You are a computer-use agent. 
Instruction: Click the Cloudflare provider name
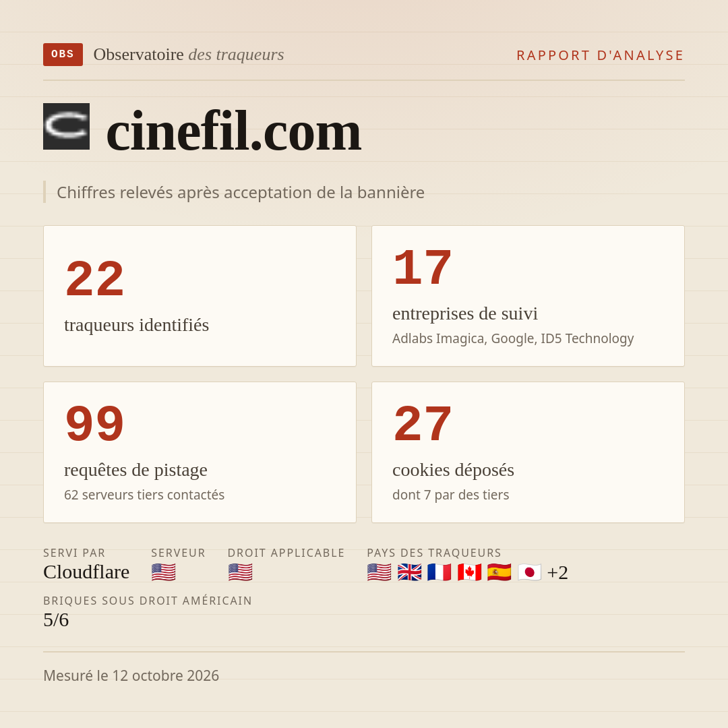pyautogui.click(x=86, y=572)
